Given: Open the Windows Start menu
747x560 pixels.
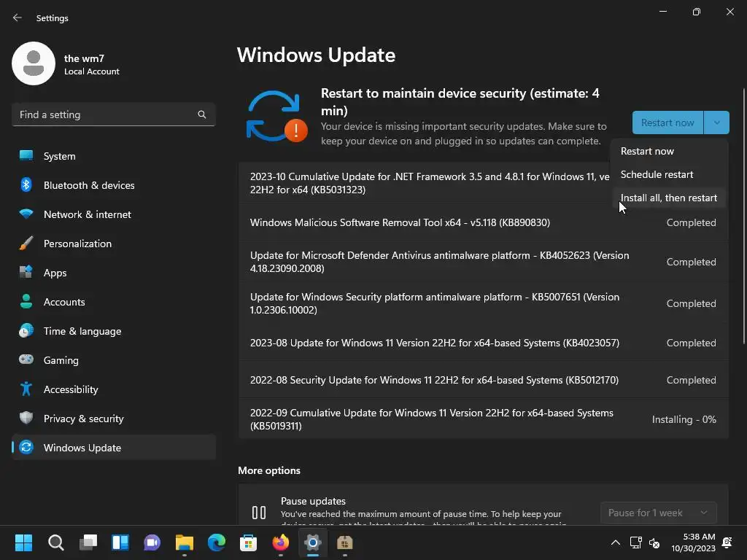Looking at the screenshot, I should (23, 542).
